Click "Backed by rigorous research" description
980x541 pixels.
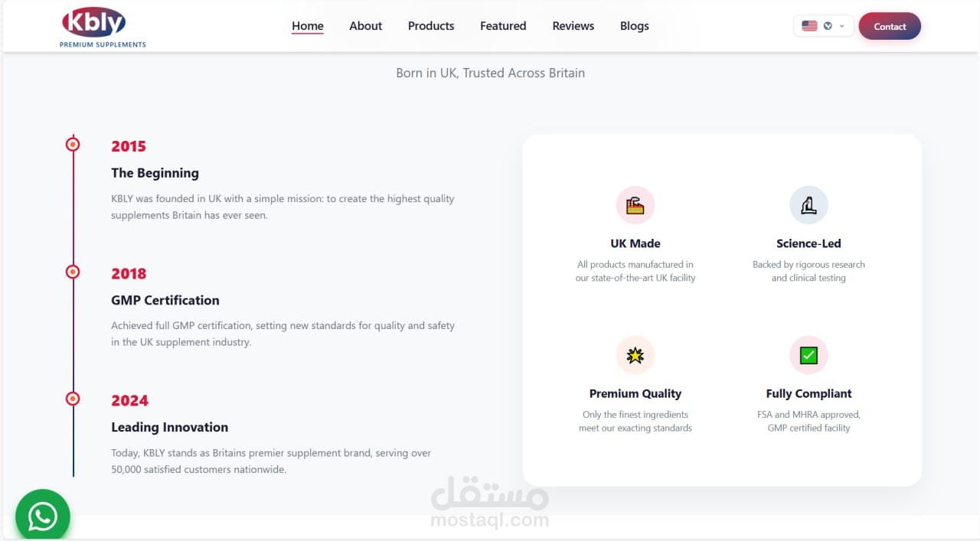click(x=808, y=271)
